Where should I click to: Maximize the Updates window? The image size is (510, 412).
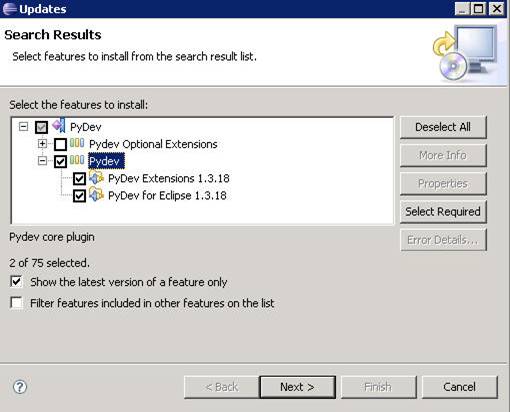pyautogui.click(x=479, y=9)
